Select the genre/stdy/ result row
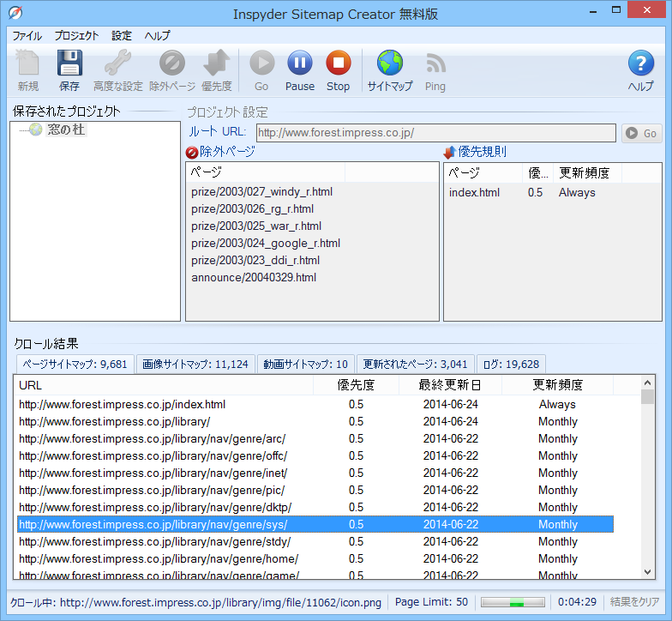 point(315,542)
